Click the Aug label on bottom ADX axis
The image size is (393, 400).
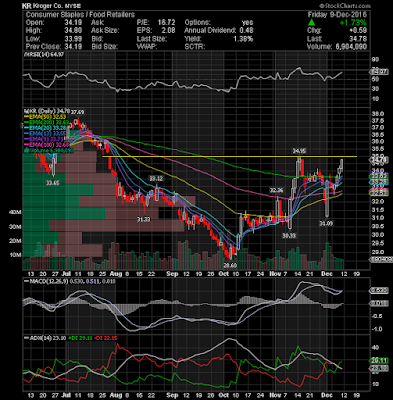[115, 395]
